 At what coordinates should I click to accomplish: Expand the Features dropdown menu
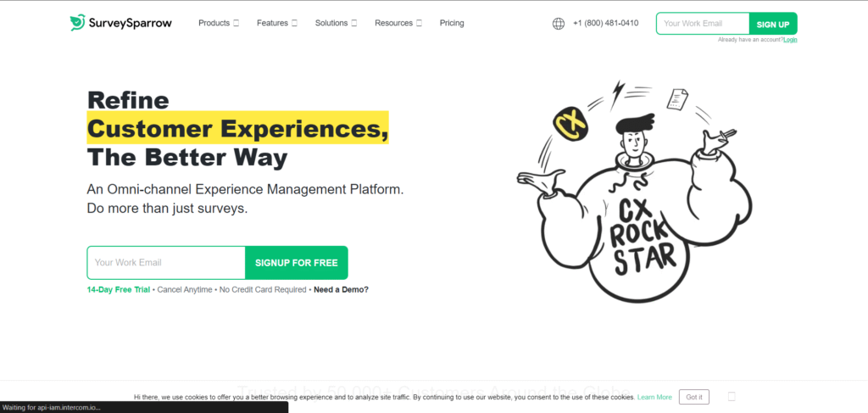click(x=276, y=23)
